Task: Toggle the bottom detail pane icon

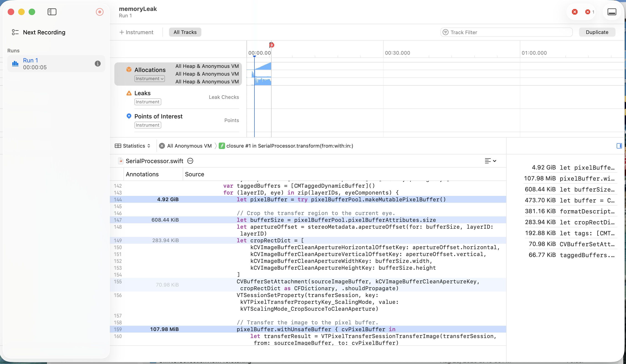Action: point(612,12)
